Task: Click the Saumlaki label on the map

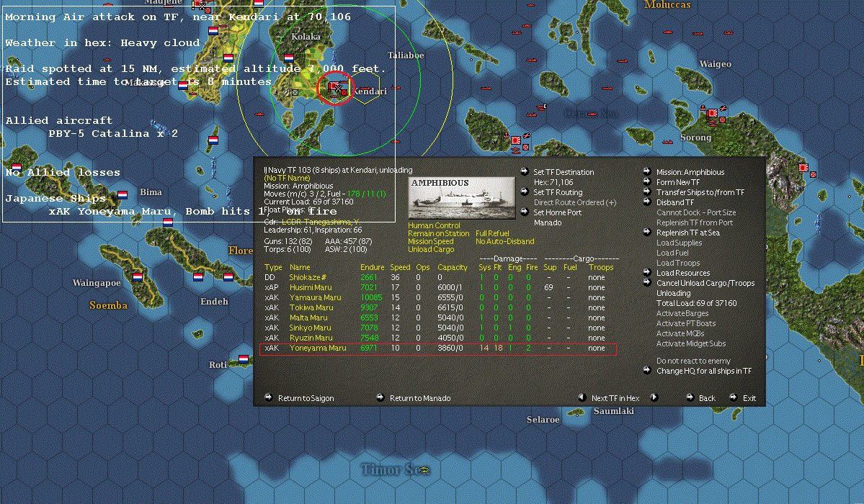Action: pos(614,411)
